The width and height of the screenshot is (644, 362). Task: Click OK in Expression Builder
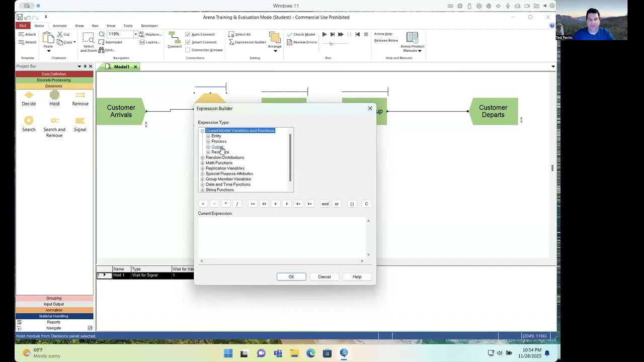coord(291,277)
